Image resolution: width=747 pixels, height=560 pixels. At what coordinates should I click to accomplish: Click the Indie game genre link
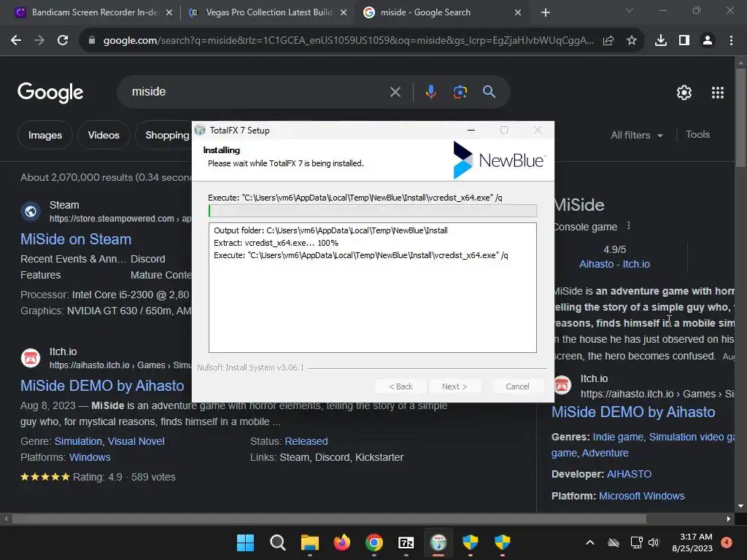click(618, 437)
